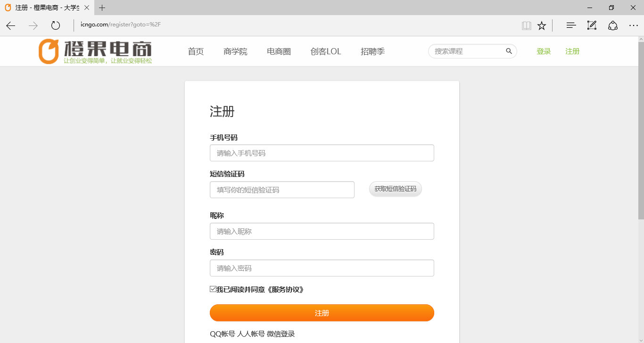Open the 商学院 menu item
Screen dimensions: 644x343
235,51
